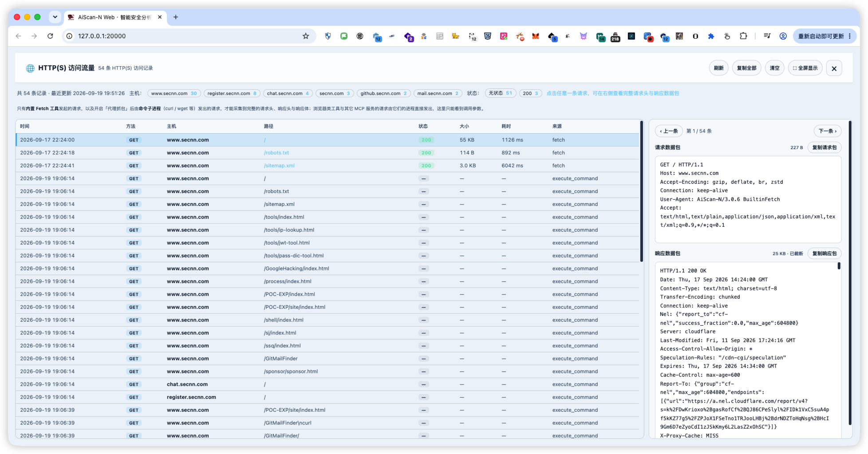Viewport: 868px width, 454px height.
Task: Close the HTTP(S) traffic panel
Action: coord(834,68)
